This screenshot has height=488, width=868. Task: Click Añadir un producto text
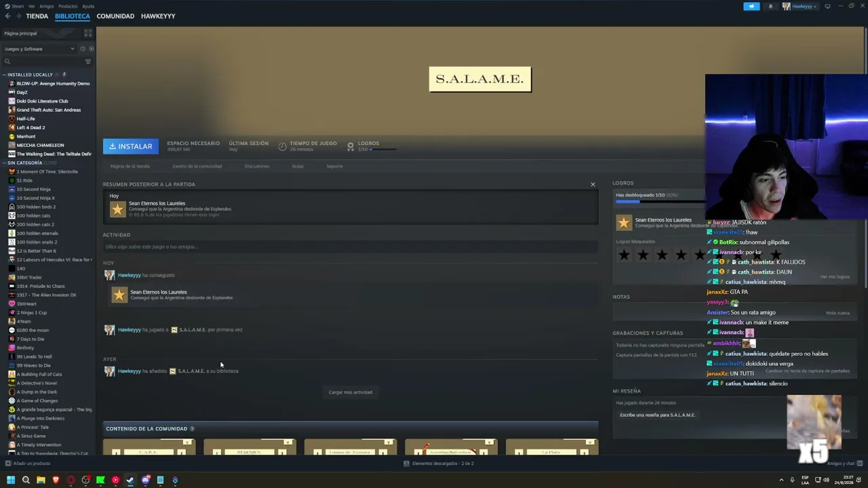point(32,464)
